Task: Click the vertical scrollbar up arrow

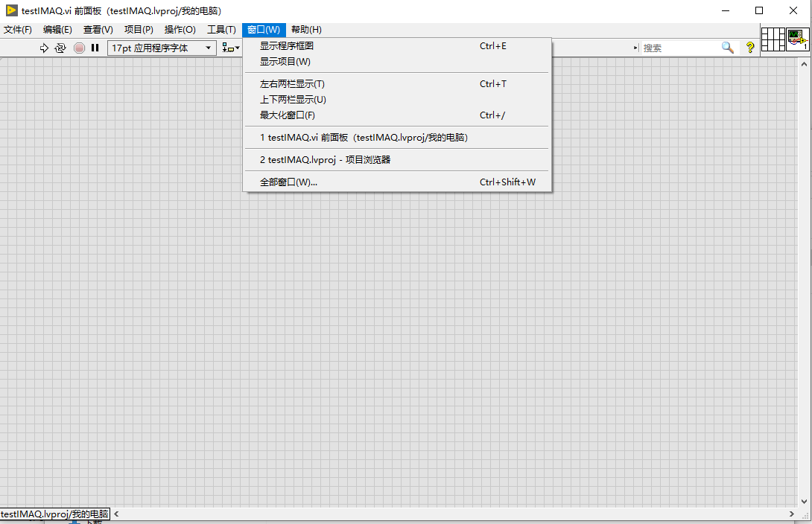Action: 804,64
